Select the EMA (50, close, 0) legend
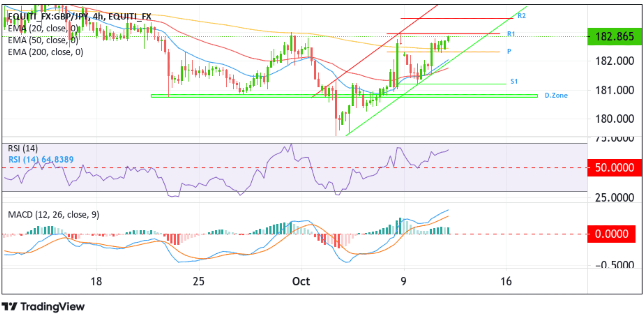The width and height of the screenshot is (644, 321). pos(43,40)
